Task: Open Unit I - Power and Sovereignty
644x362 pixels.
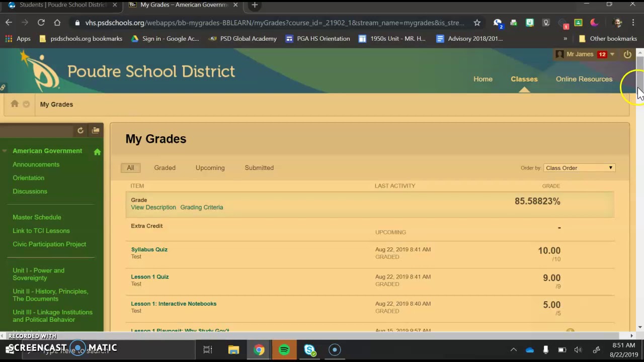Action: [39, 274]
